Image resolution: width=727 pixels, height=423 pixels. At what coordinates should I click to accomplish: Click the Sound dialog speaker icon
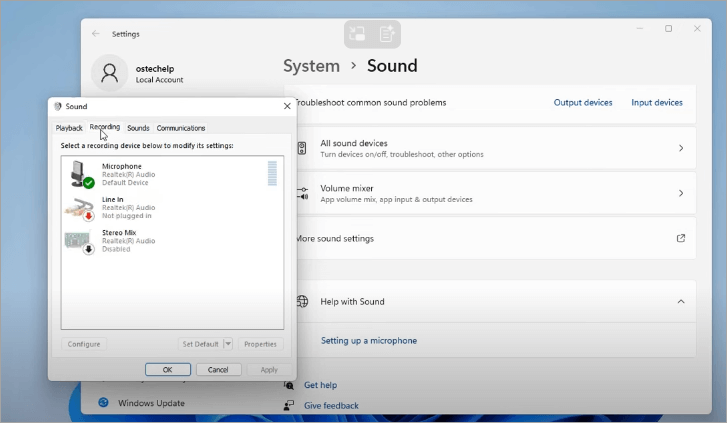tap(58, 106)
